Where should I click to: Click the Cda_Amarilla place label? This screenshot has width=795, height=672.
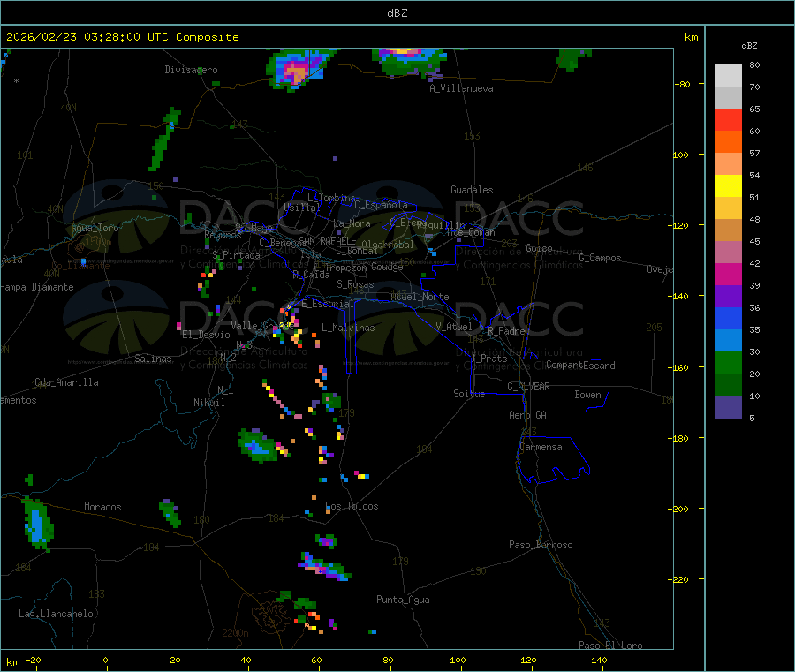click(66, 382)
